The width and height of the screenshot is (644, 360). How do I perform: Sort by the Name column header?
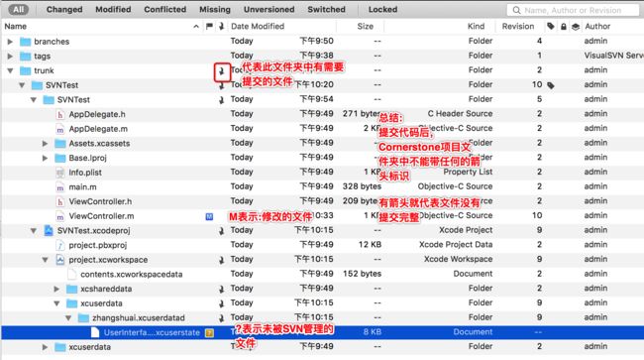[16, 27]
